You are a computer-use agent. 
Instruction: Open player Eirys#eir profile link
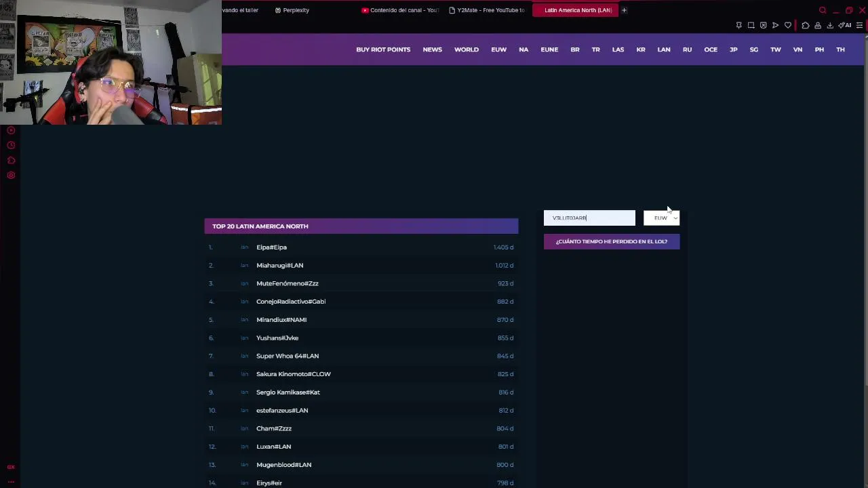[269, 483]
